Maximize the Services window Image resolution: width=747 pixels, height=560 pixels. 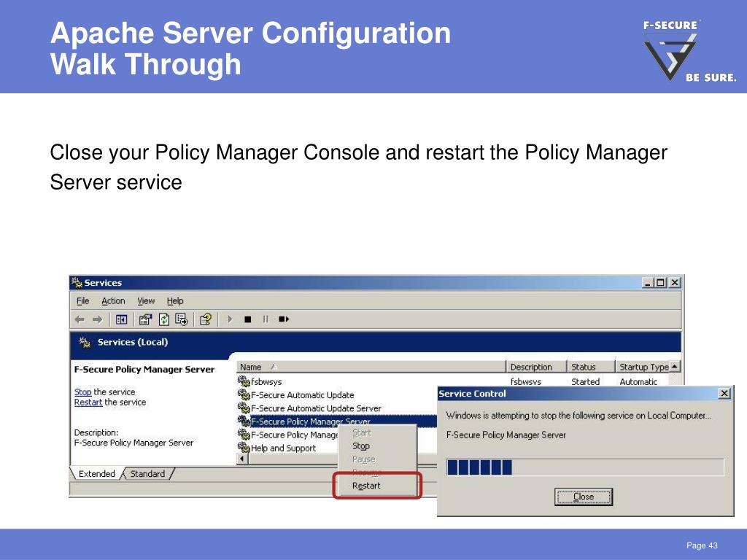click(660, 283)
